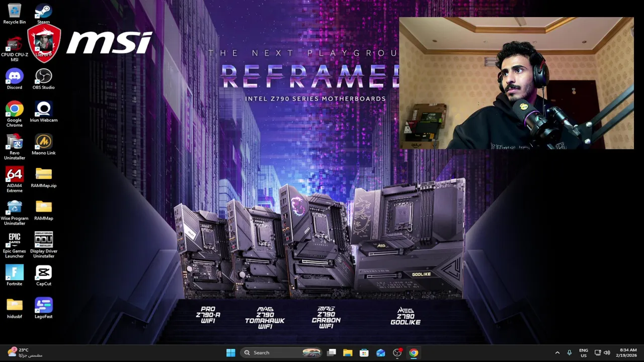Click the hidusbf folder on desktop
Viewport: 644px width, 362px height.
tap(15, 308)
